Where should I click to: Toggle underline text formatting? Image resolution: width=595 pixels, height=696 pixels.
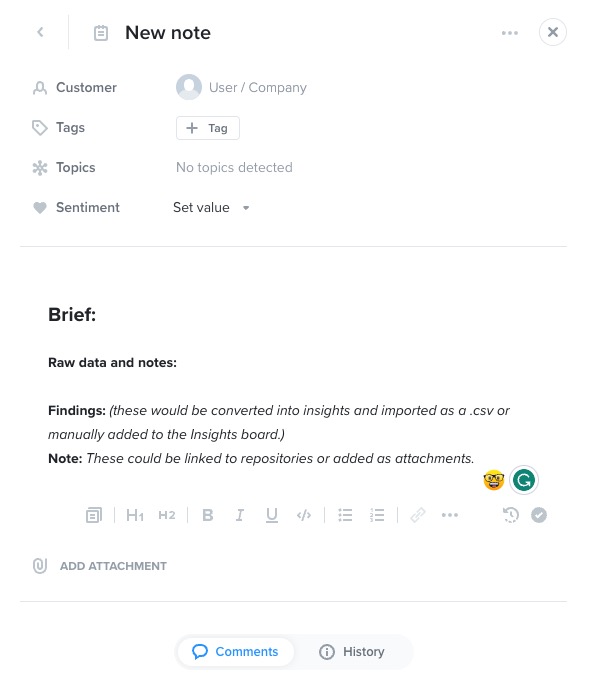click(272, 515)
